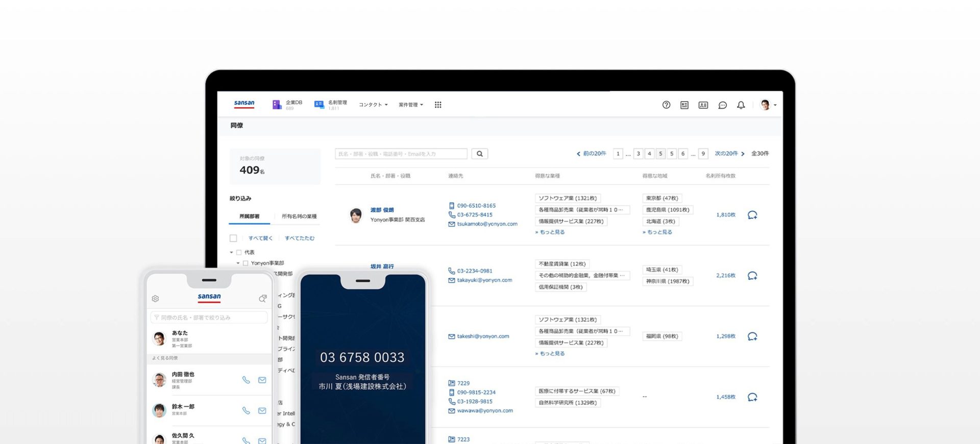Go to 次の20件 next page

pos(730,154)
